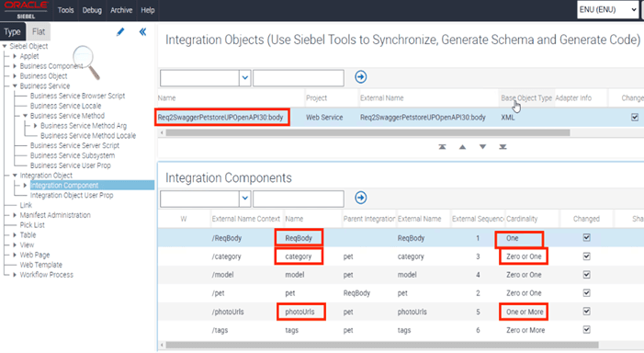This screenshot has height=353, width=644.
Task: Toggle Changed checkbox for Req2SwaggerPetstore integration object
Action: tap(635, 117)
